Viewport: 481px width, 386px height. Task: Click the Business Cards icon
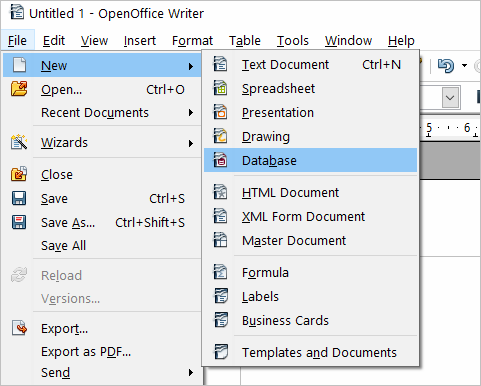click(x=220, y=320)
